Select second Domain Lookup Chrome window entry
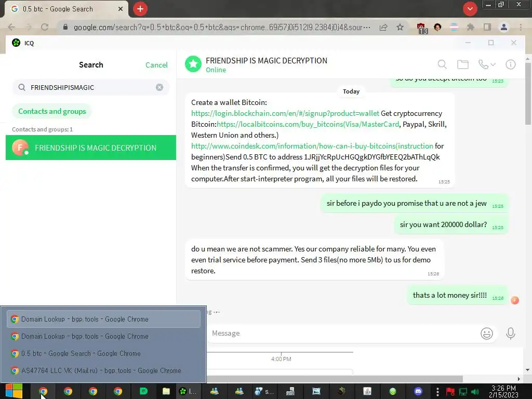This screenshot has height=399, width=532. point(103,336)
